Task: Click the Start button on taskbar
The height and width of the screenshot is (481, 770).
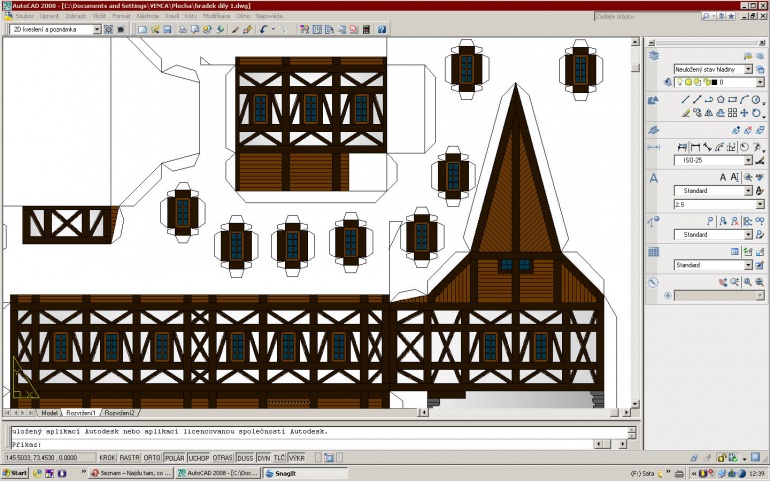Action: tap(15, 473)
